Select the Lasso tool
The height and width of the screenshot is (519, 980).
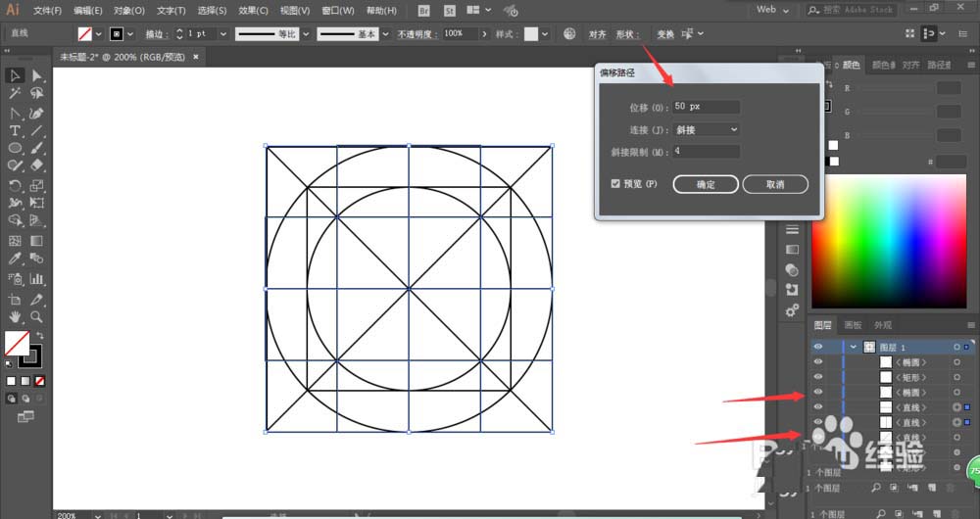(x=37, y=93)
